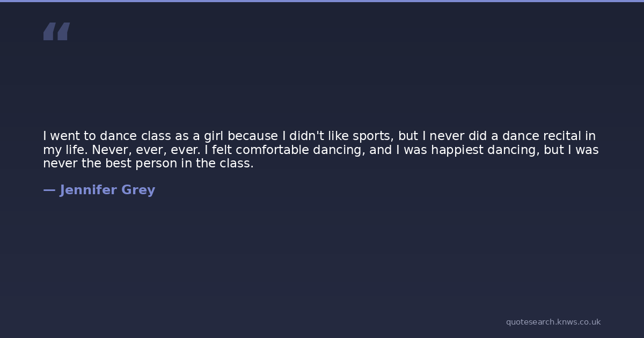Click the second line of the quote
Viewport: 644px width, 338px height.
[x=320, y=150]
